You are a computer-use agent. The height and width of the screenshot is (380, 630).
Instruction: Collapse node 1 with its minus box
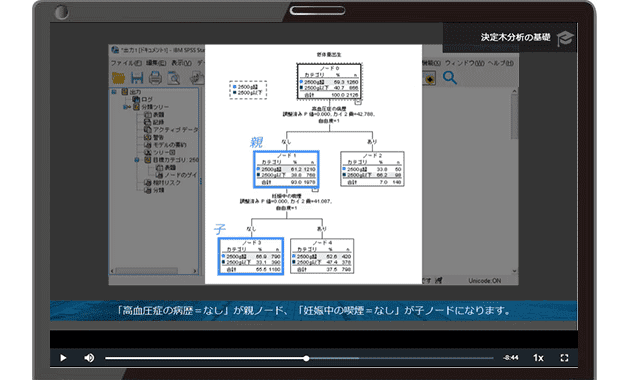point(315,189)
